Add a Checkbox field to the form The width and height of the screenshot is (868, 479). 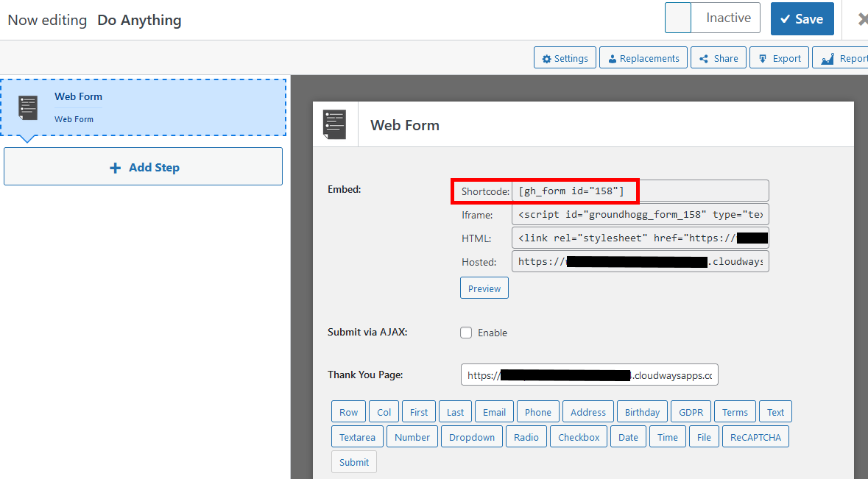click(578, 436)
